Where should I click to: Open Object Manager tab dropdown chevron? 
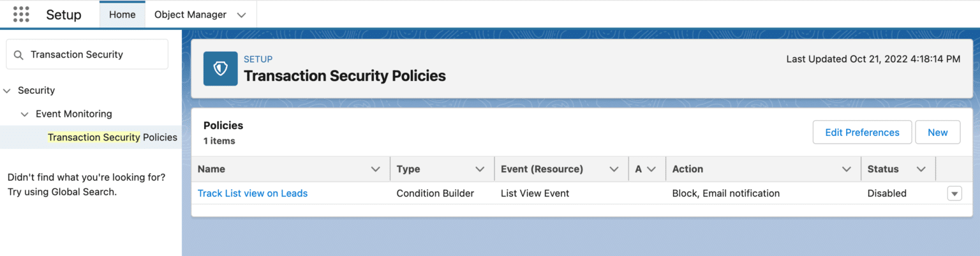(241, 15)
